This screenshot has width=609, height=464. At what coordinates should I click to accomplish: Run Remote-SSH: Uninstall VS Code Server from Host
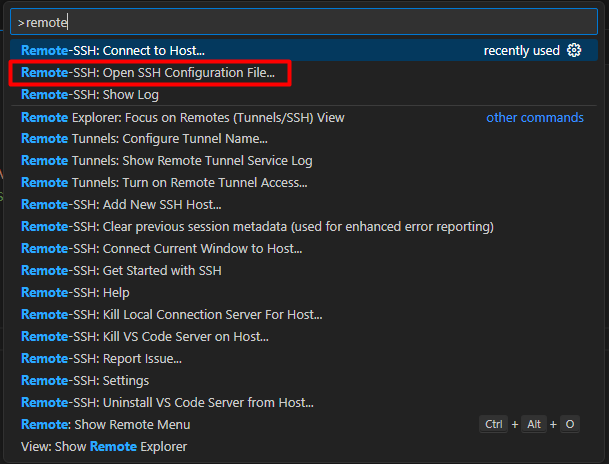[304, 402]
